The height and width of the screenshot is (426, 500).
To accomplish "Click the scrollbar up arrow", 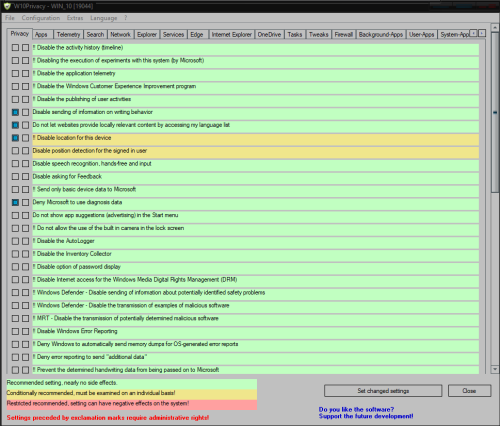I will click(x=495, y=27).
